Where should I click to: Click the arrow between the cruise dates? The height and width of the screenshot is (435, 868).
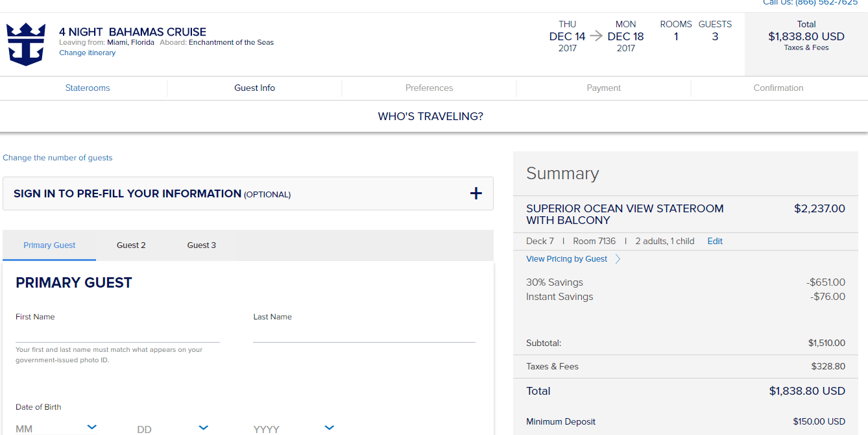(x=596, y=36)
